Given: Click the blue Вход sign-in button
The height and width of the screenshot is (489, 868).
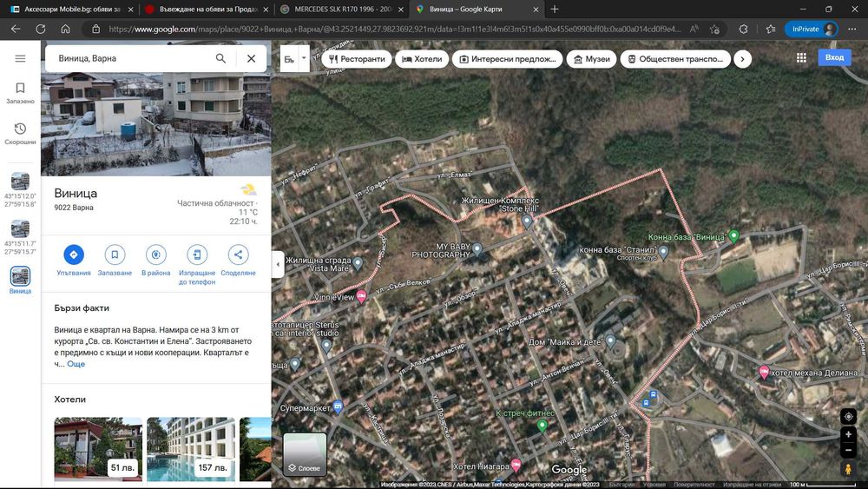Looking at the screenshot, I should (834, 57).
